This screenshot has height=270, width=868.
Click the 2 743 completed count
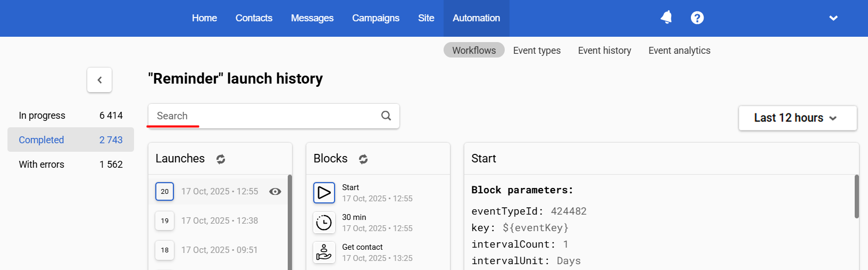point(111,140)
